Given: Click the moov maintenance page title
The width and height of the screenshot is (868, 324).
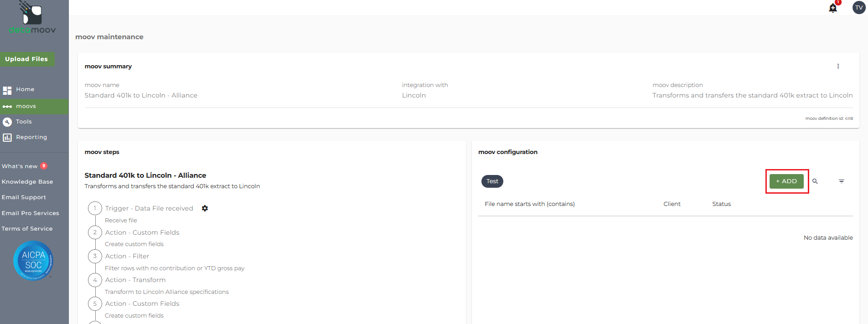Looking at the screenshot, I should (109, 37).
